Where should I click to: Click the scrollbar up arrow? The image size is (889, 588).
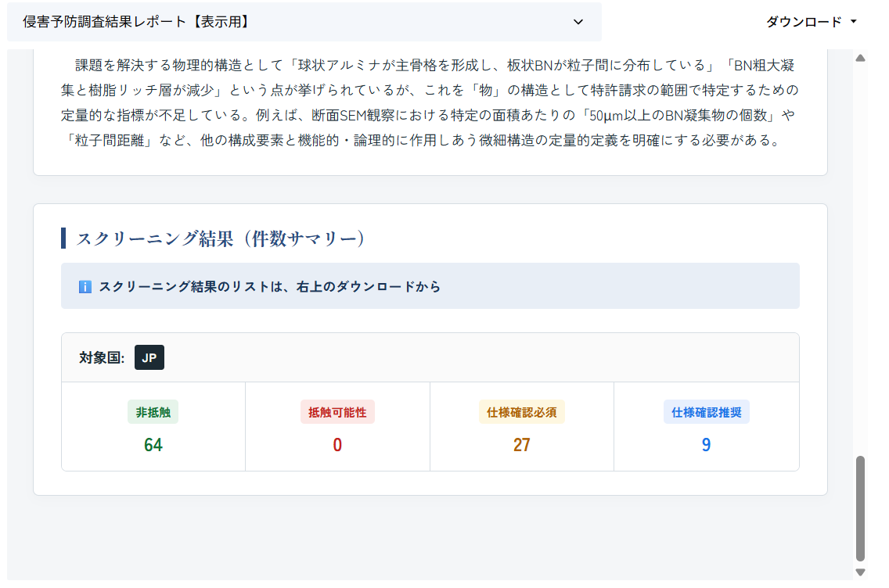(x=860, y=58)
